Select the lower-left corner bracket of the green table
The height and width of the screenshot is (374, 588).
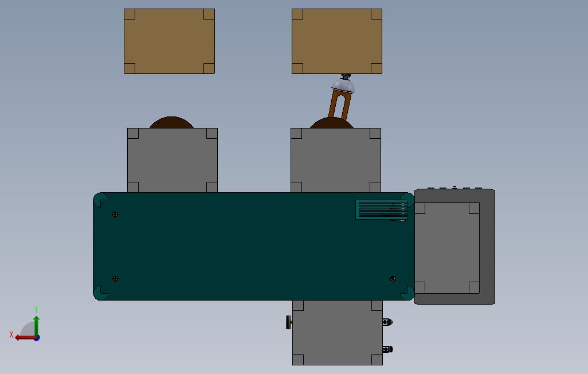(100, 293)
